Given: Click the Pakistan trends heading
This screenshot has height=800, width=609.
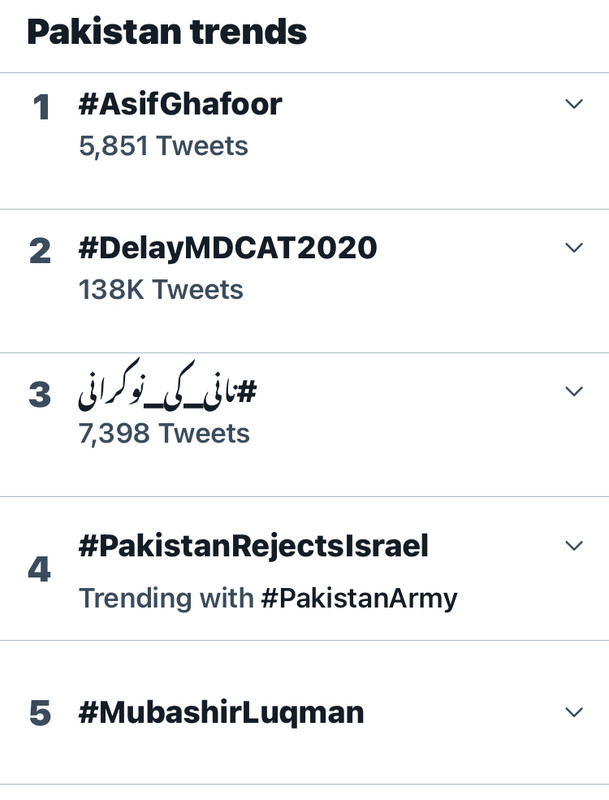Looking at the screenshot, I should pyautogui.click(x=167, y=32).
